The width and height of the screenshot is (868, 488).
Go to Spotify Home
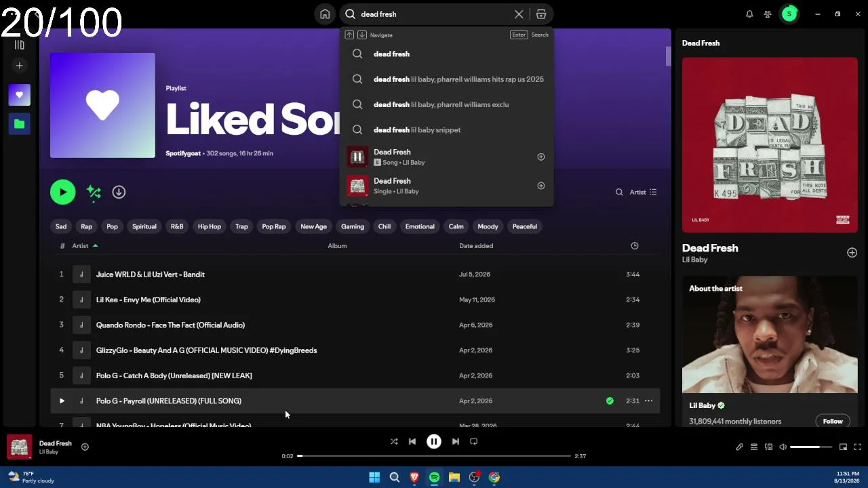pos(325,14)
